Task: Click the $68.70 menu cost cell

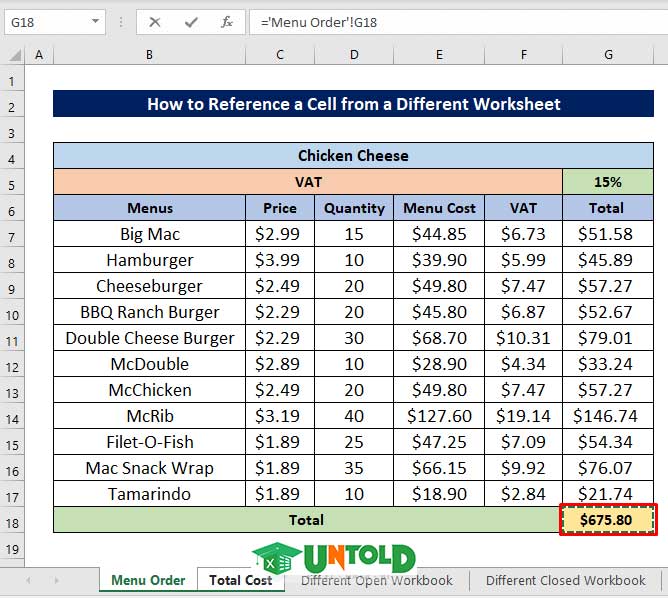Action: coord(439,338)
